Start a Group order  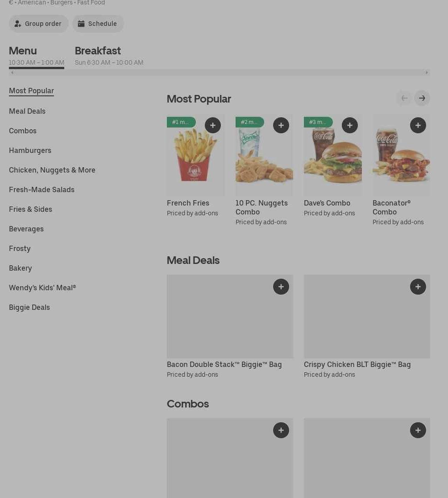pyautogui.click(x=38, y=24)
